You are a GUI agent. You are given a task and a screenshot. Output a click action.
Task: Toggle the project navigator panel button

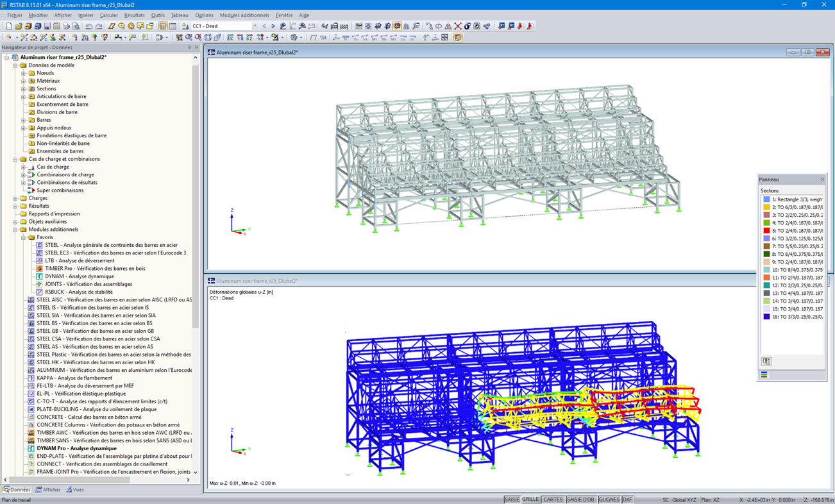click(163, 26)
